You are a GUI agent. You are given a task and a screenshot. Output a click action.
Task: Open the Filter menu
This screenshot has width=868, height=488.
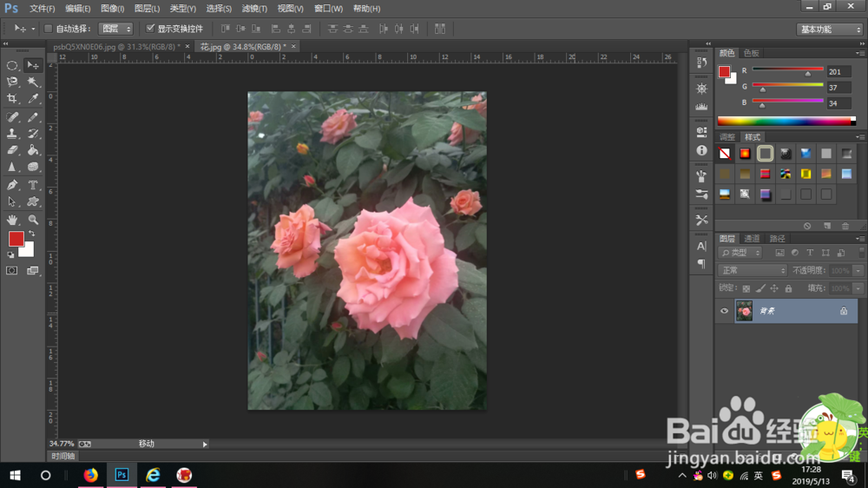[254, 9]
